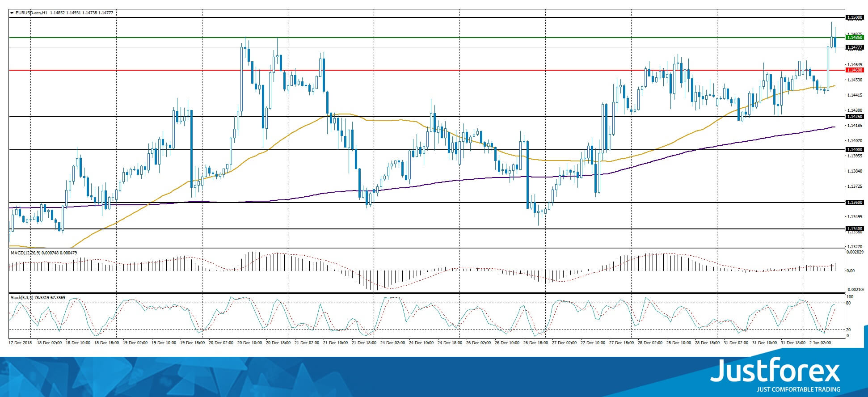
Task: Click the 1.14070 price scale value
Action: pyautogui.click(x=855, y=141)
